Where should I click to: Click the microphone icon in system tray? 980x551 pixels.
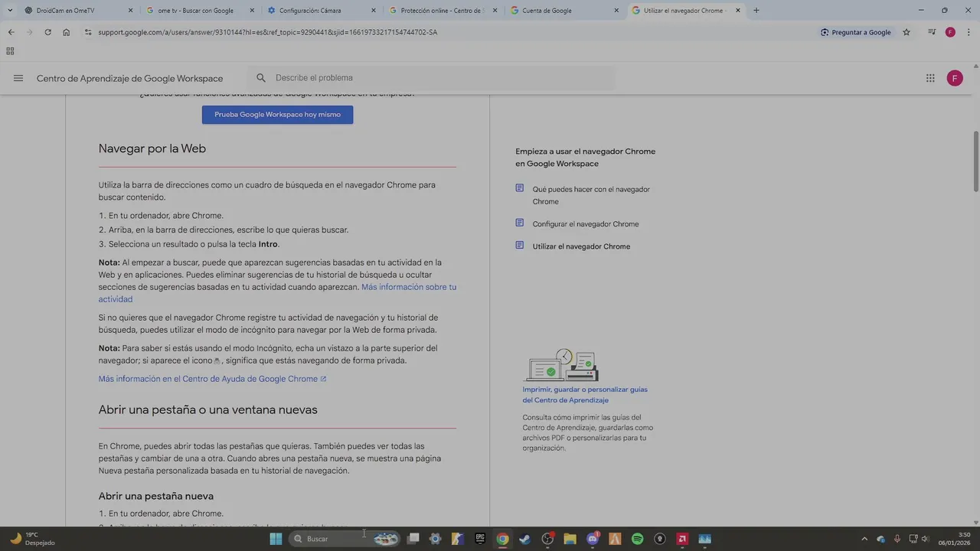coord(897,539)
